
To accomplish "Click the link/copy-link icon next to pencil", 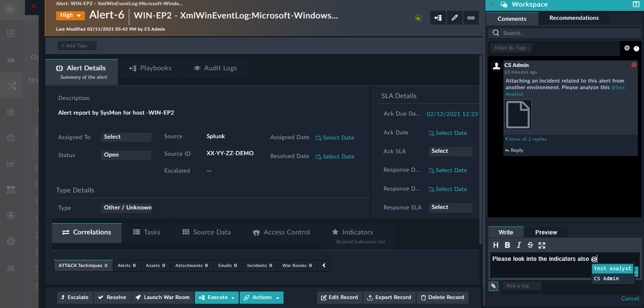I will click(471, 17).
